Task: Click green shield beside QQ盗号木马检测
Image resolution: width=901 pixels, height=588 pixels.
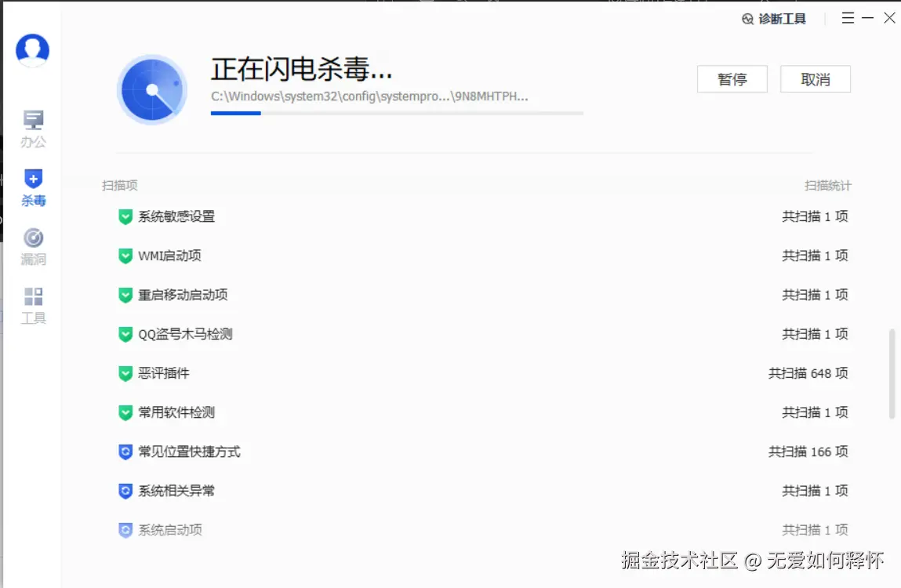Action: click(125, 334)
